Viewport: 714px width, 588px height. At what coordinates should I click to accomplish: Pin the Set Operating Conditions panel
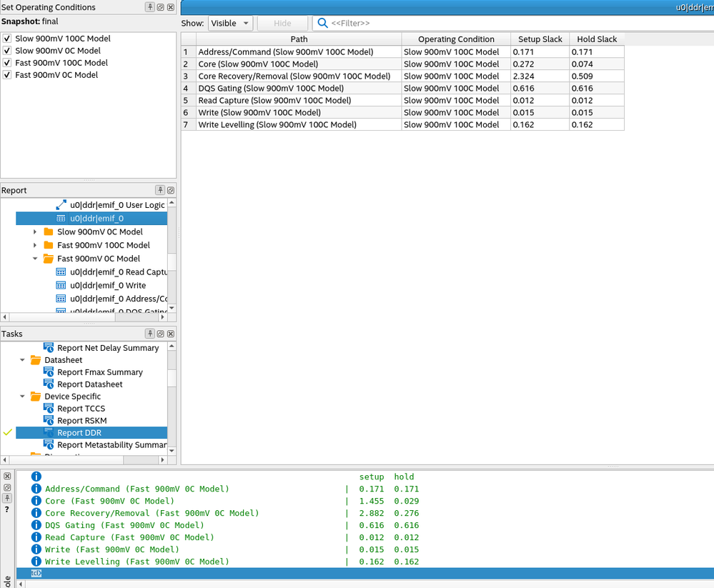pos(150,7)
